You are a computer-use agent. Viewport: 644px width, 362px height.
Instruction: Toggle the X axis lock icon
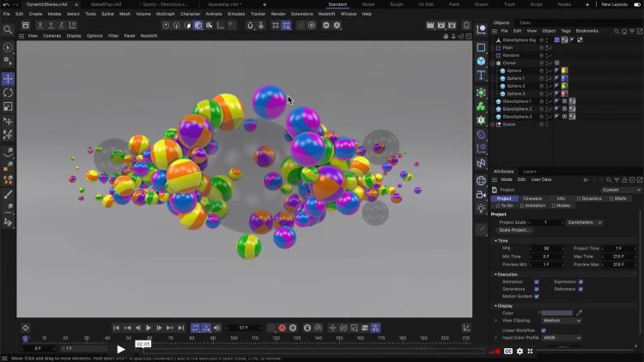pos(39,25)
